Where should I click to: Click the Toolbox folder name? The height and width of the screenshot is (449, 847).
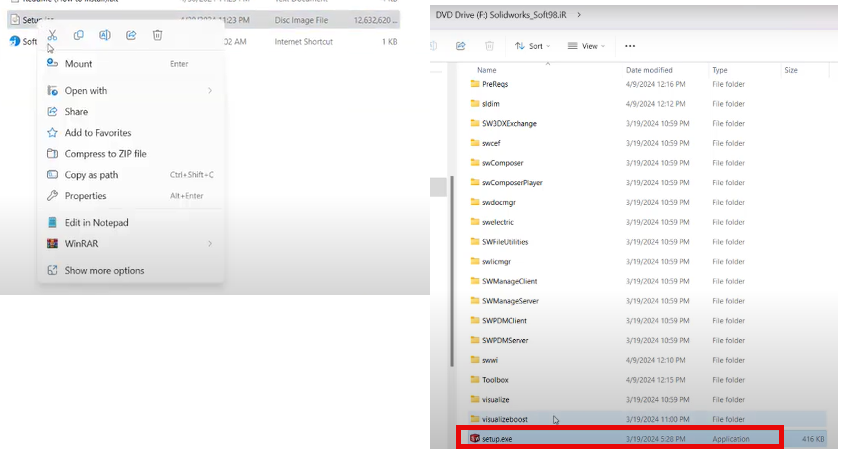click(x=495, y=380)
